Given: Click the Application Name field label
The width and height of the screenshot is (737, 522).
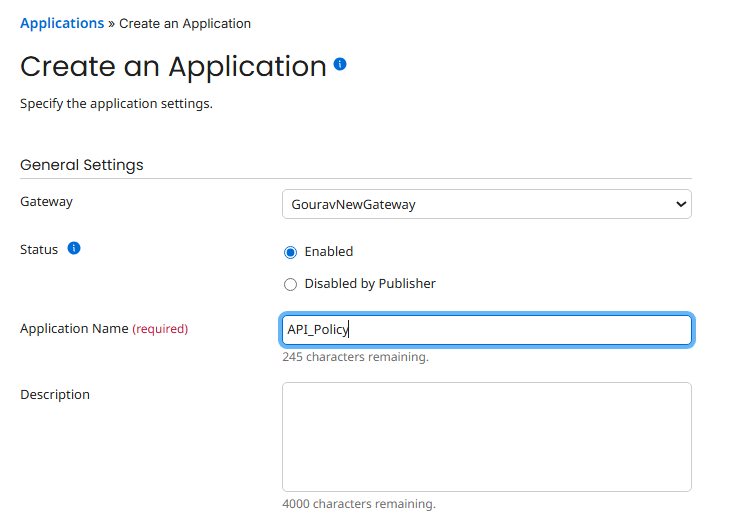Looking at the screenshot, I should pyautogui.click(x=74, y=329).
